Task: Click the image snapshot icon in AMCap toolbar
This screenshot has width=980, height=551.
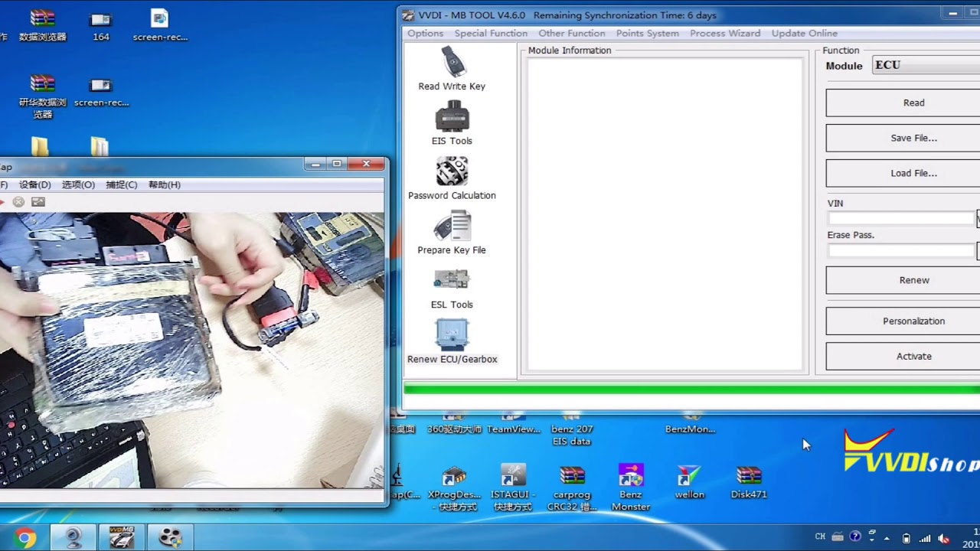Action: click(x=38, y=202)
